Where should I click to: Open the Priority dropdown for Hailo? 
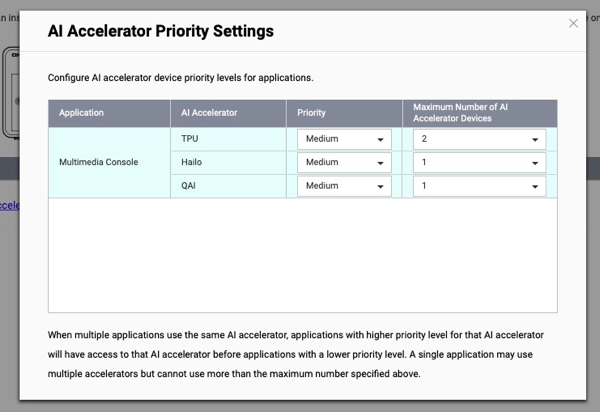pyautogui.click(x=343, y=162)
